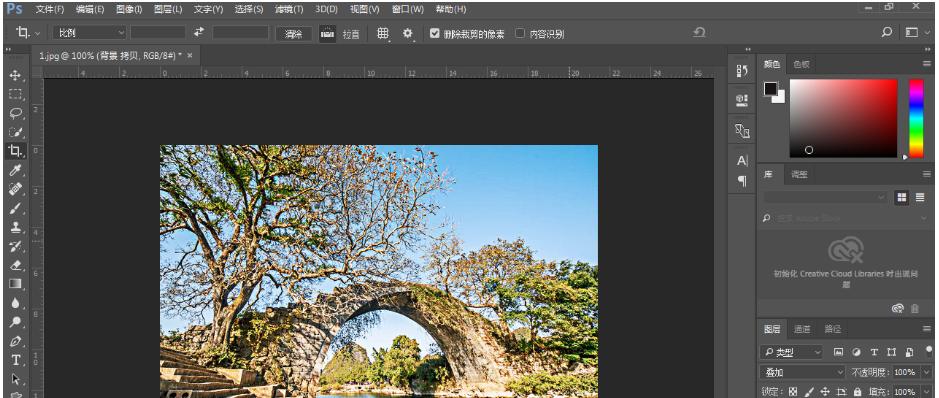Open crop tool preset picker arrow
The width and height of the screenshot is (939, 398).
(38, 34)
